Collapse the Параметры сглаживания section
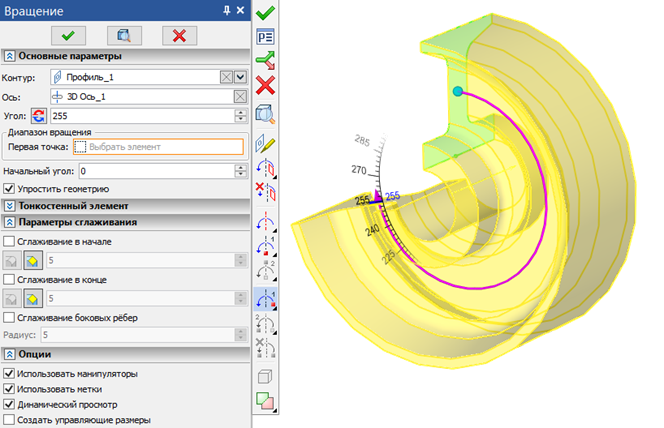 coord(10,222)
